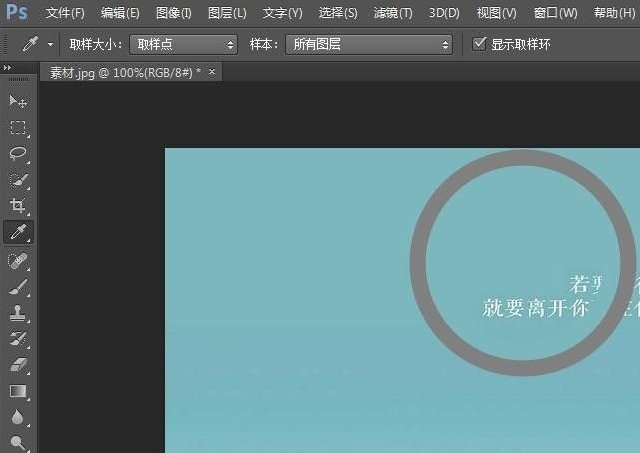
Task: Open the 图层(L) menu
Action: [x=227, y=13]
